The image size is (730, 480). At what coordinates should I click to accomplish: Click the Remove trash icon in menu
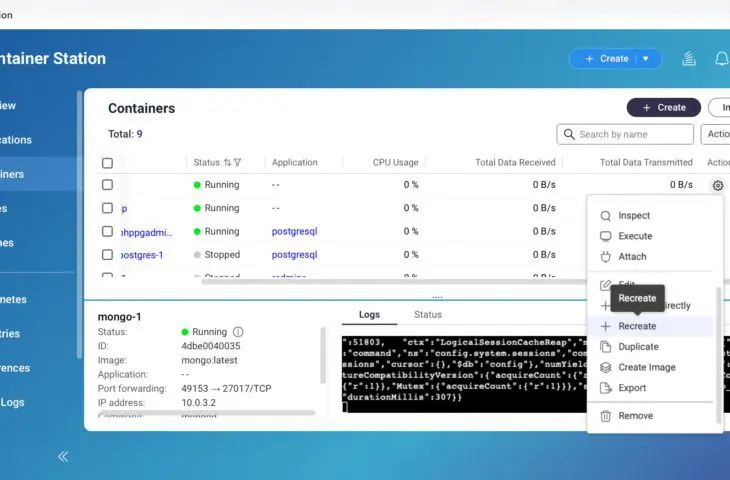605,416
